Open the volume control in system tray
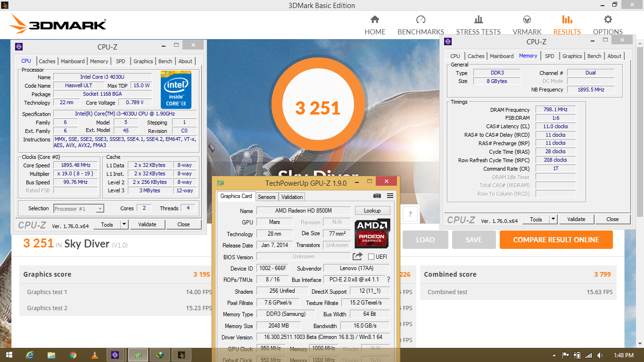The width and height of the screenshot is (644, 362). point(600,355)
